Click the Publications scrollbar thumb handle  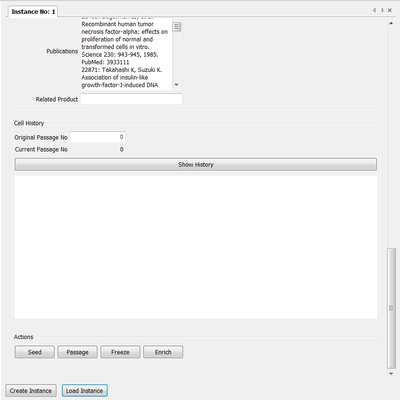point(177,27)
